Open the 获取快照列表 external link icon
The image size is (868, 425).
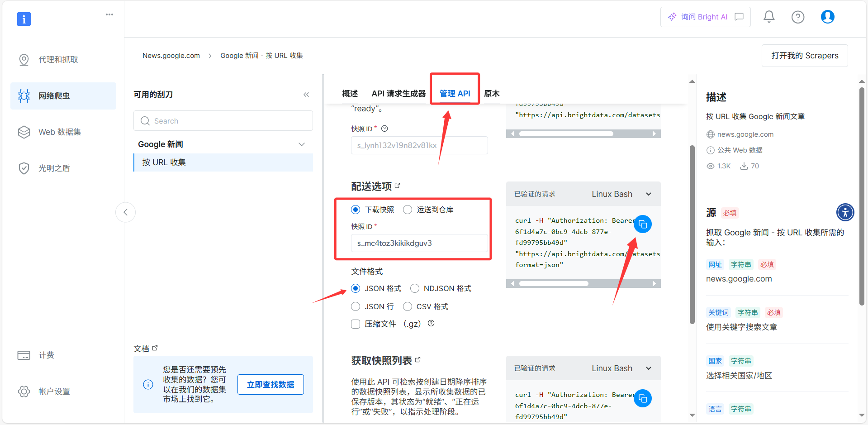point(417,360)
